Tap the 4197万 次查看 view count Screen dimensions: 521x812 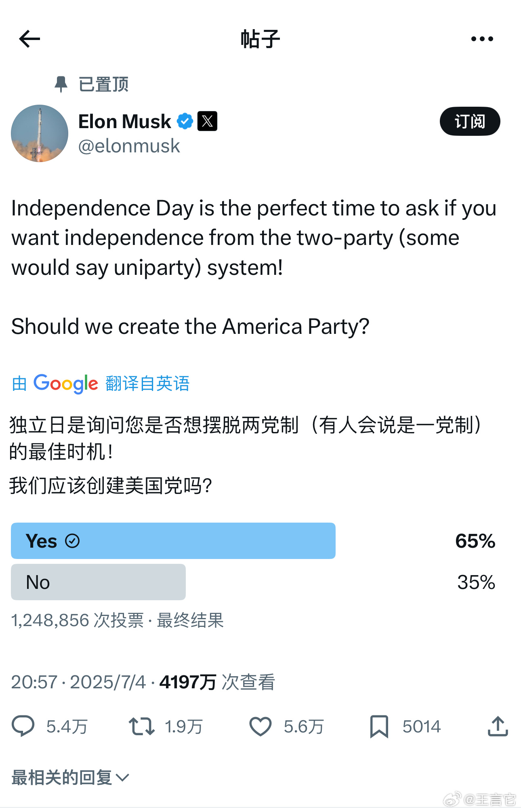[x=217, y=682]
